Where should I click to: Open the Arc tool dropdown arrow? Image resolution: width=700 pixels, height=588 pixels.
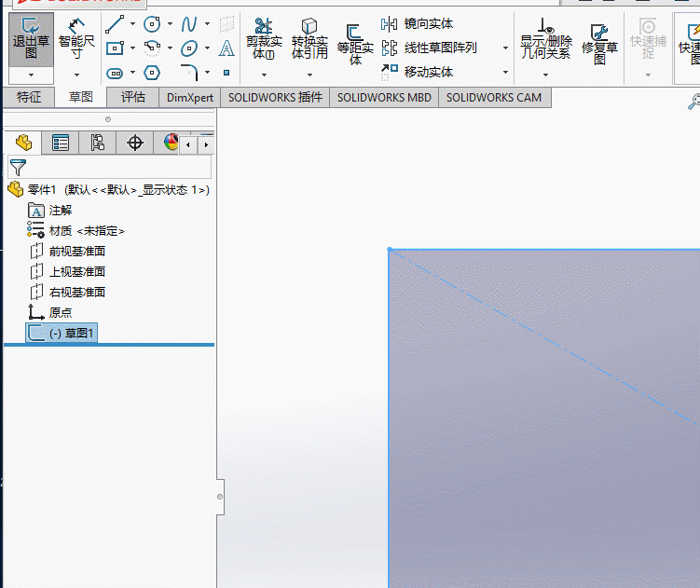170,48
